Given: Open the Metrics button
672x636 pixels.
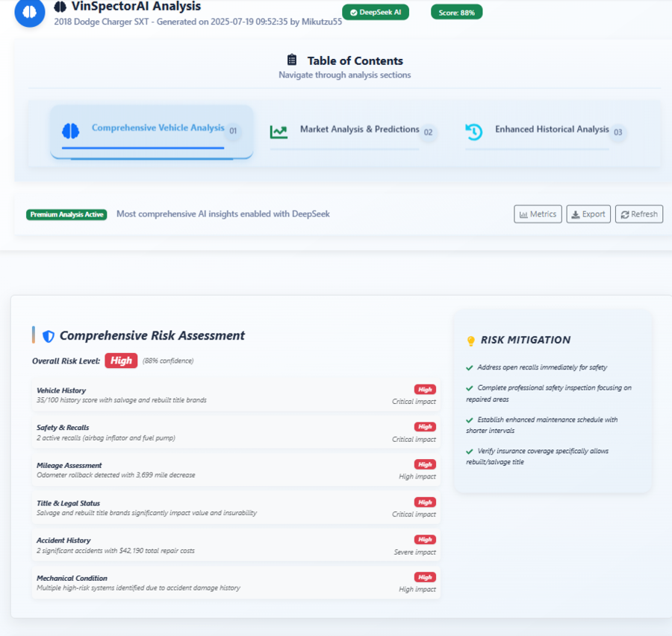Looking at the screenshot, I should coord(538,214).
